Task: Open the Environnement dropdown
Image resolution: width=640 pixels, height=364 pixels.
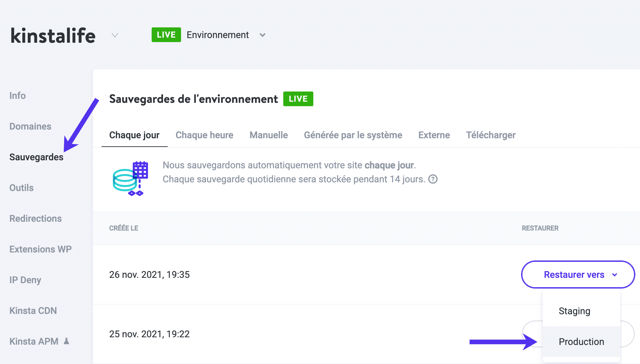Action: pos(263,35)
